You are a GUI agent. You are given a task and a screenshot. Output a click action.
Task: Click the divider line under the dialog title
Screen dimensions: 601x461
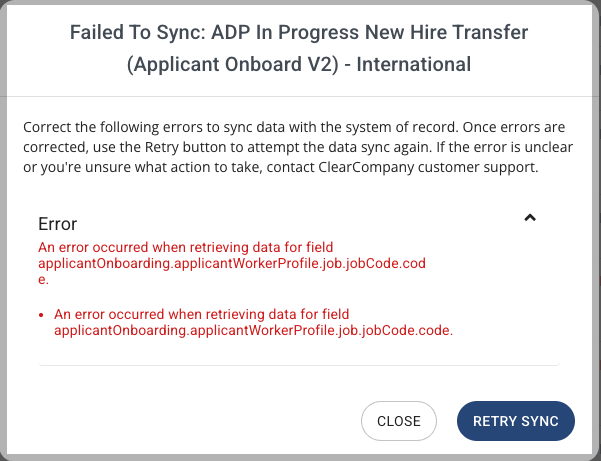pos(299,96)
